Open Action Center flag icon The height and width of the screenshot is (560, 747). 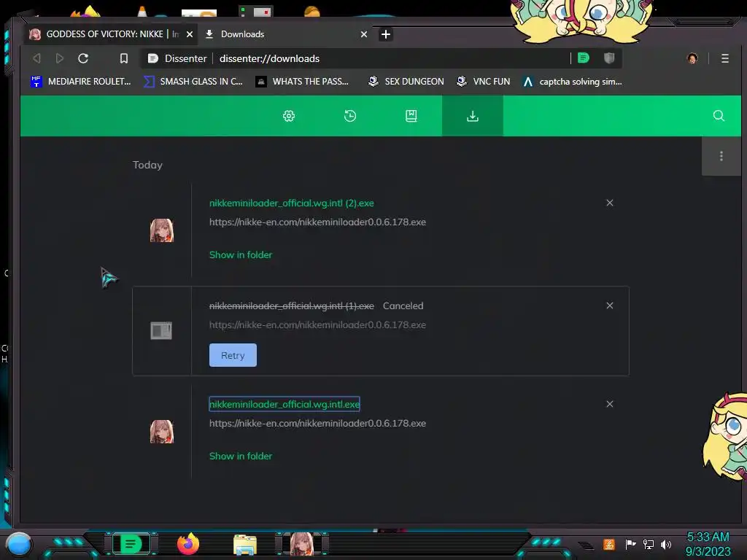coord(630,544)
